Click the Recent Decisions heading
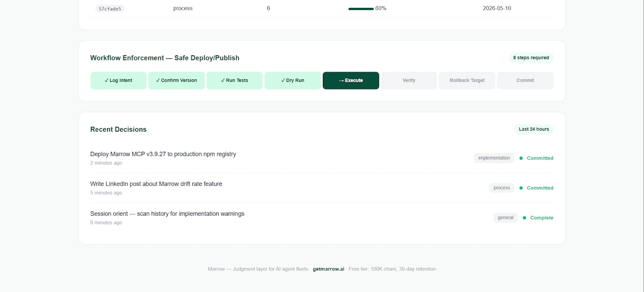The image size is (644, 292). [118, 129]
